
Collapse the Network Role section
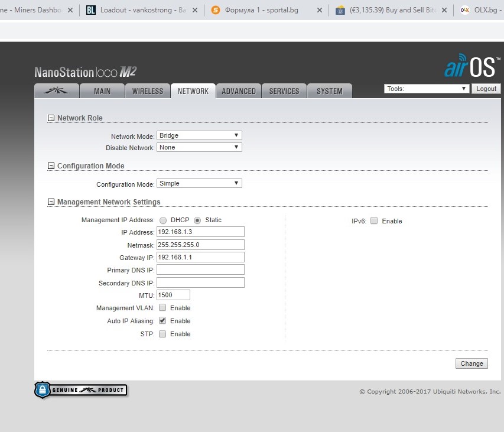coord(51,118)
